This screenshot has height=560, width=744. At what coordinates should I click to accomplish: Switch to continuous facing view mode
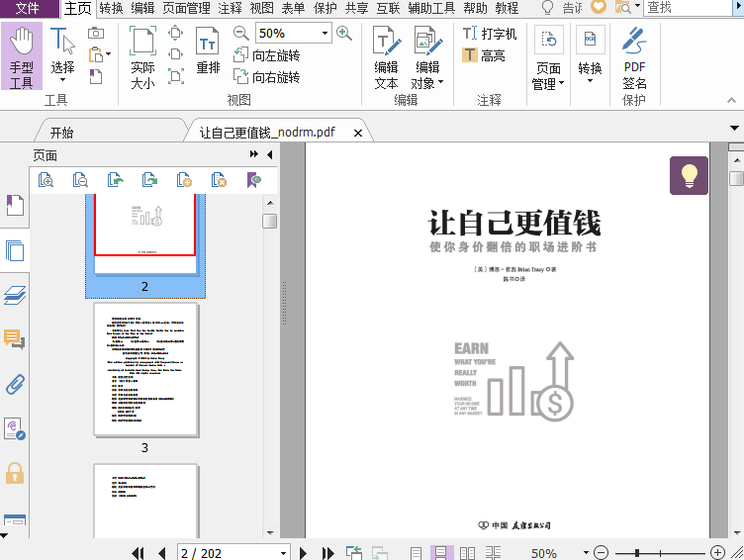[x=493, y=553]
